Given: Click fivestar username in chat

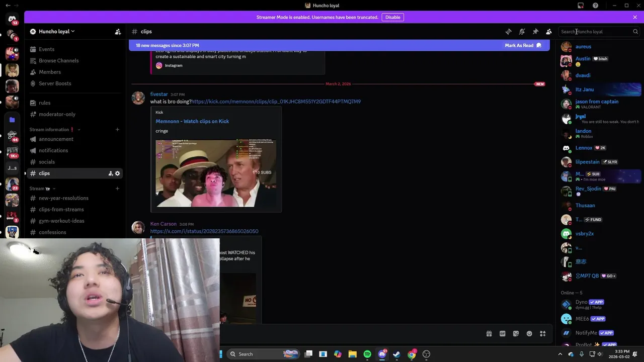Looking at the screenshot, I should point(159,94).
